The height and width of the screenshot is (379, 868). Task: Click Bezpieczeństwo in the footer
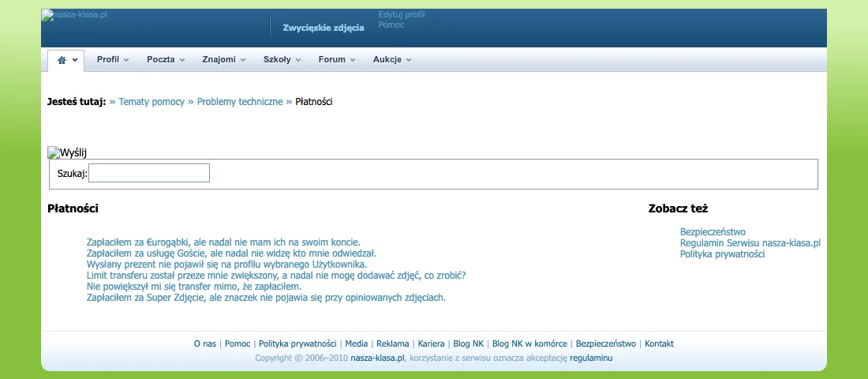606,343
